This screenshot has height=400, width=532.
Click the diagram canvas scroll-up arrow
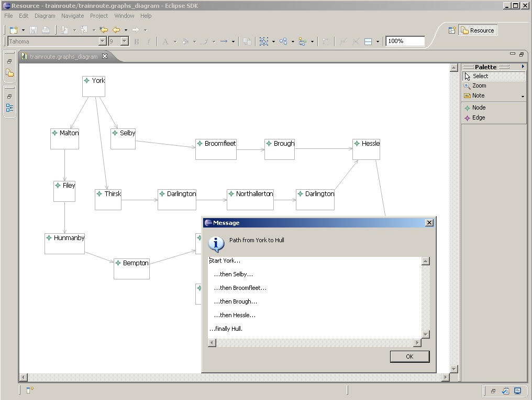(454, 68)
